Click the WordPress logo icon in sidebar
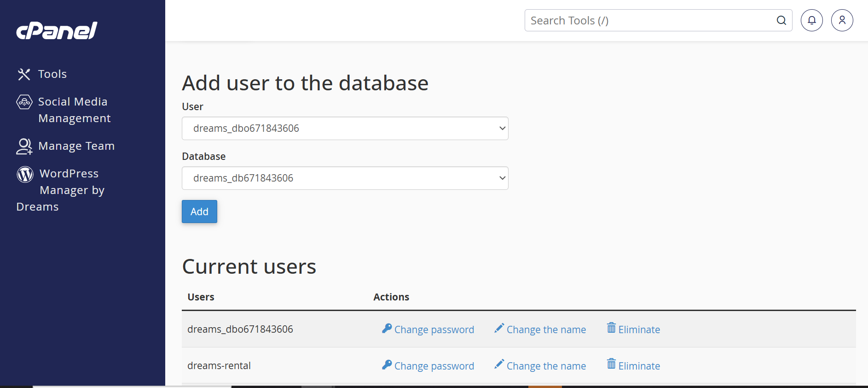 click(25, 174)
